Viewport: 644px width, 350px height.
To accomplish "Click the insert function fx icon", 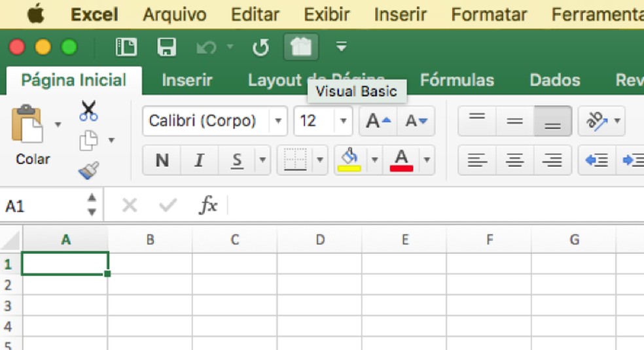I will (208, 205).
